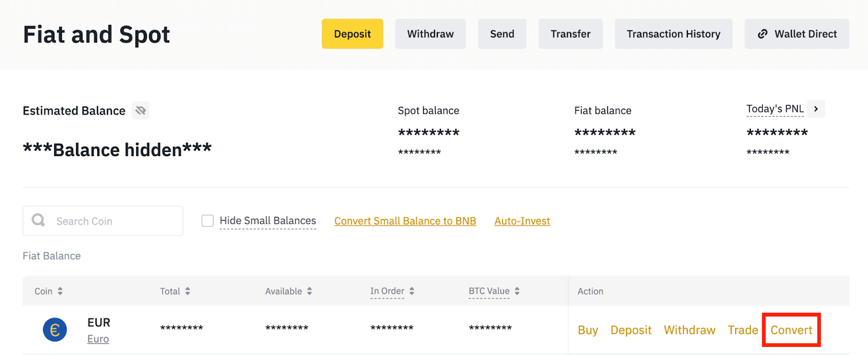This screenshot has height=355, width=868.
Task: Sort by In Order column arrows
Action: pos(412,291)
